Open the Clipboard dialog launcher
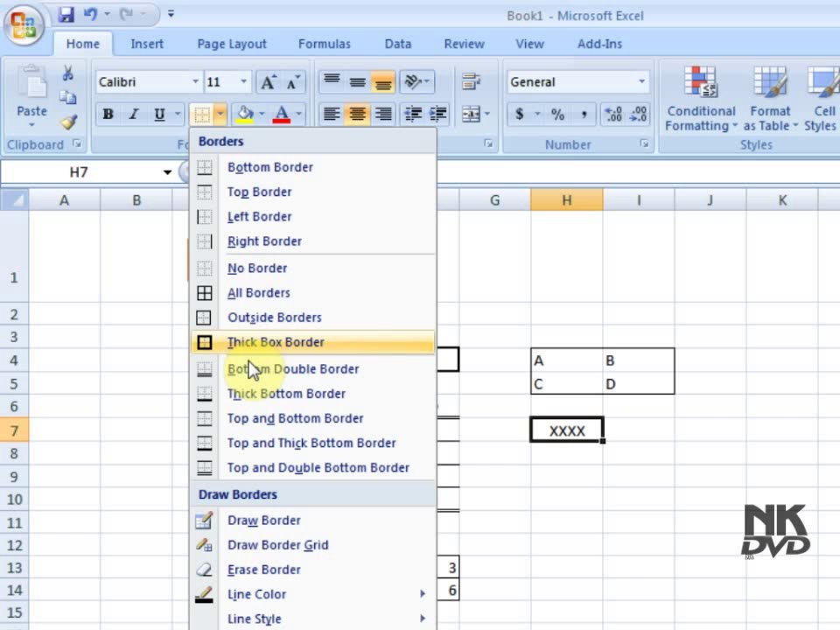The image size is (840, 630). tap(77, 143)
